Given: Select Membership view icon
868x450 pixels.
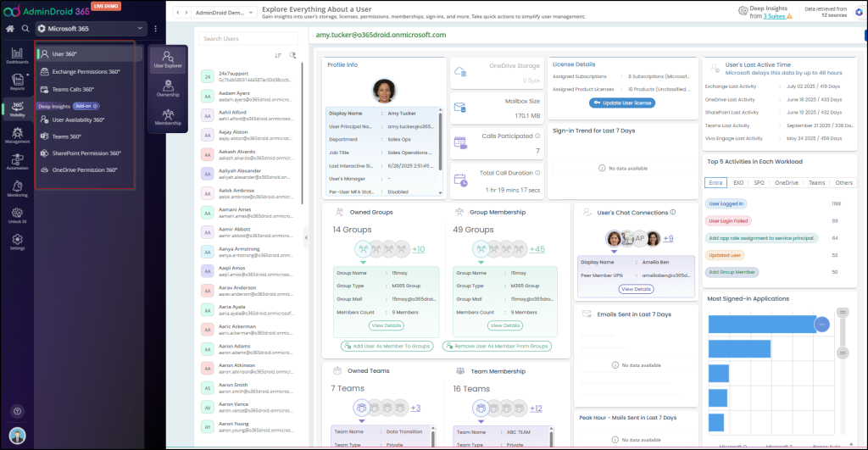Looking at the screenshot, I should pos(168,117).
